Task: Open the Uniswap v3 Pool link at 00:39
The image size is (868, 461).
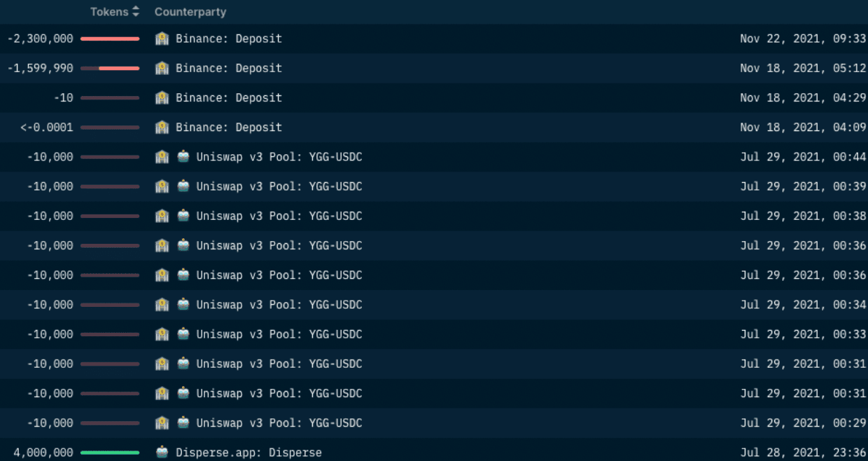Action: point(279,186)
